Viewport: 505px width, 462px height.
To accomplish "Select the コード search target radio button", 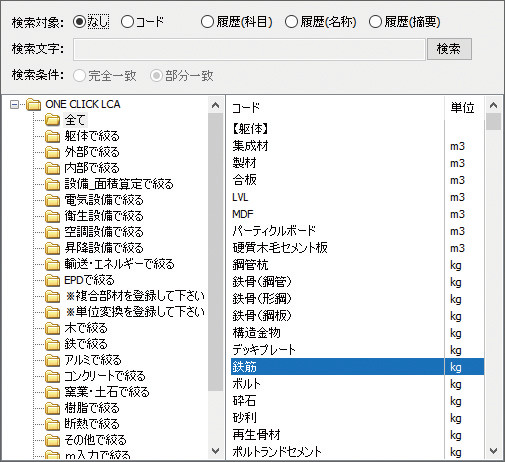I will coord(127,22).
